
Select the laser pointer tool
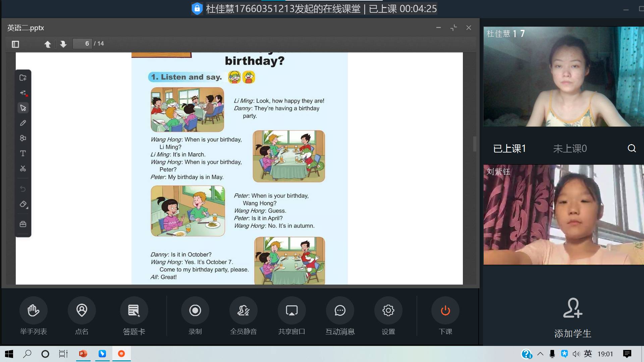[x=23, y=93]
